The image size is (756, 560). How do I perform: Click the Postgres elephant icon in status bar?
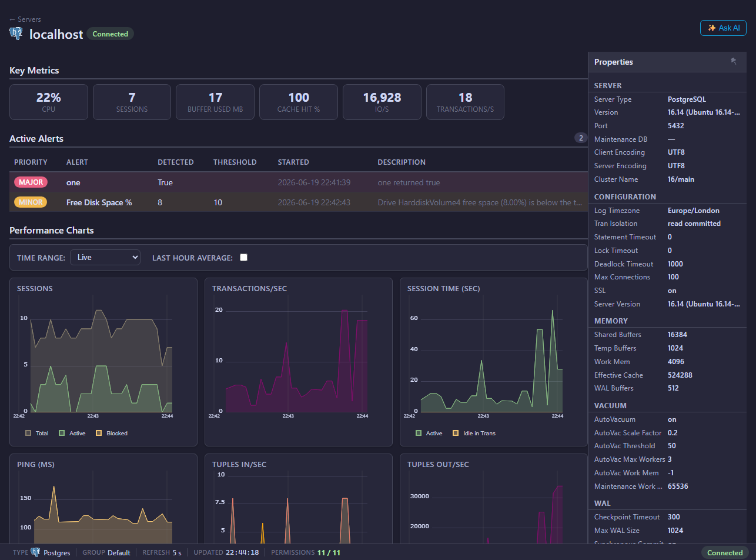click(36, 552)
